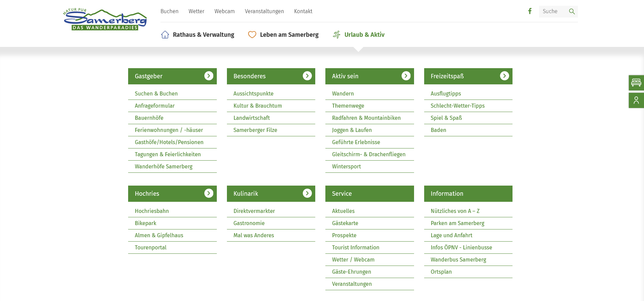Open the bed booking sidebar icon

click(x=636, y=83)
